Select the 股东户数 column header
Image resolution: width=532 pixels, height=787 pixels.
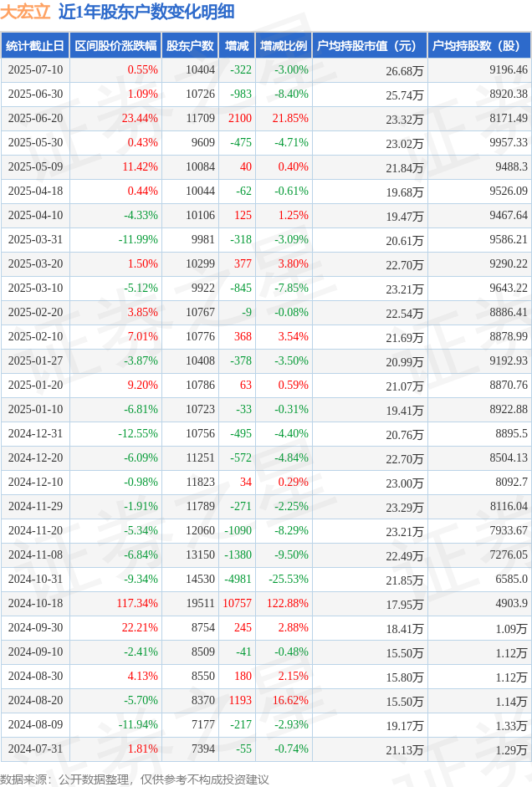pos(190,46)
